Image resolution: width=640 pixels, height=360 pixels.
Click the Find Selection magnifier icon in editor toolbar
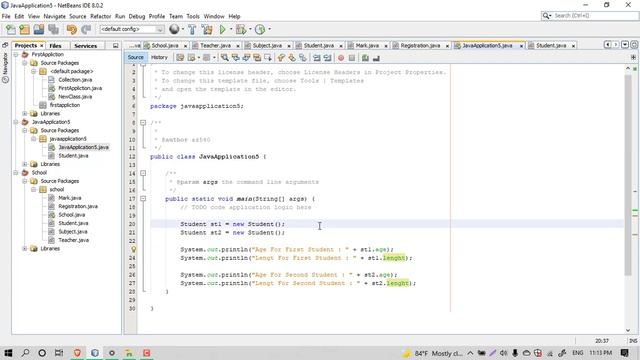[224, 58]
